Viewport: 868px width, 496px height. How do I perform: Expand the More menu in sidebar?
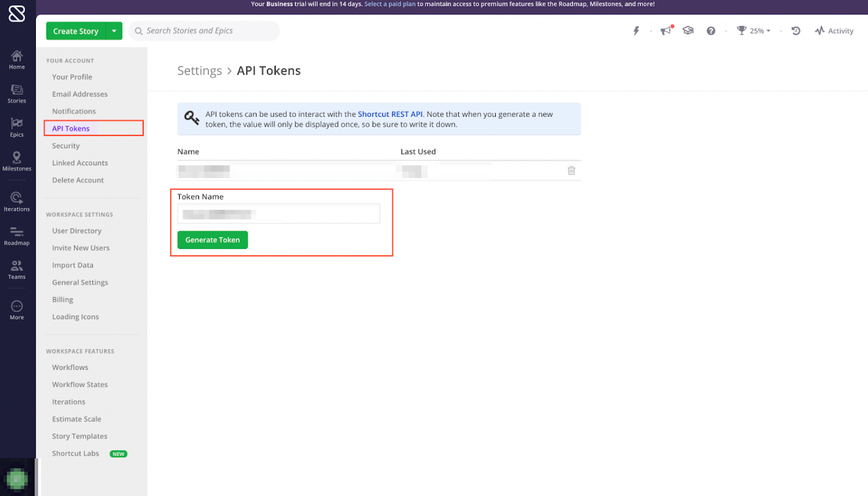[x=17, y=310]
